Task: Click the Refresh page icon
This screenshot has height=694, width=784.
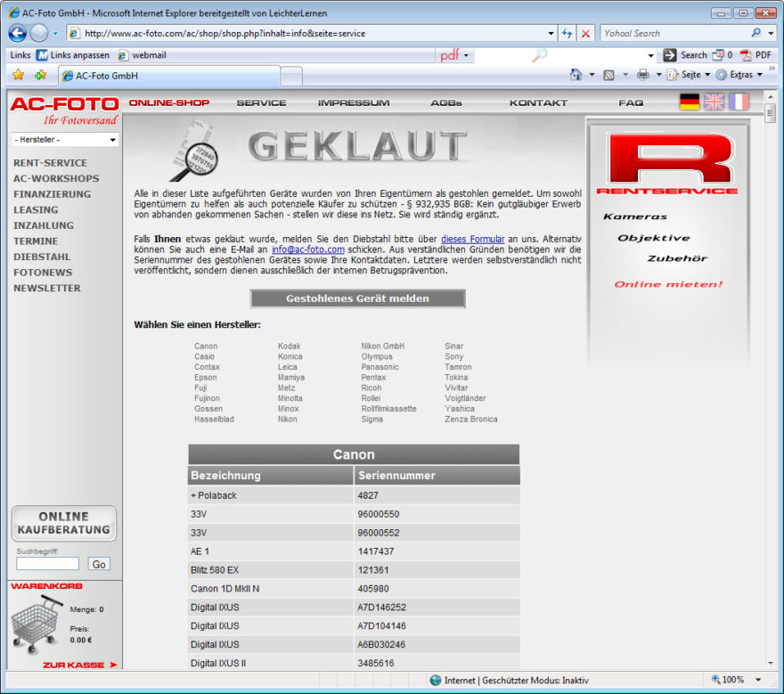Action: [567, 34]
